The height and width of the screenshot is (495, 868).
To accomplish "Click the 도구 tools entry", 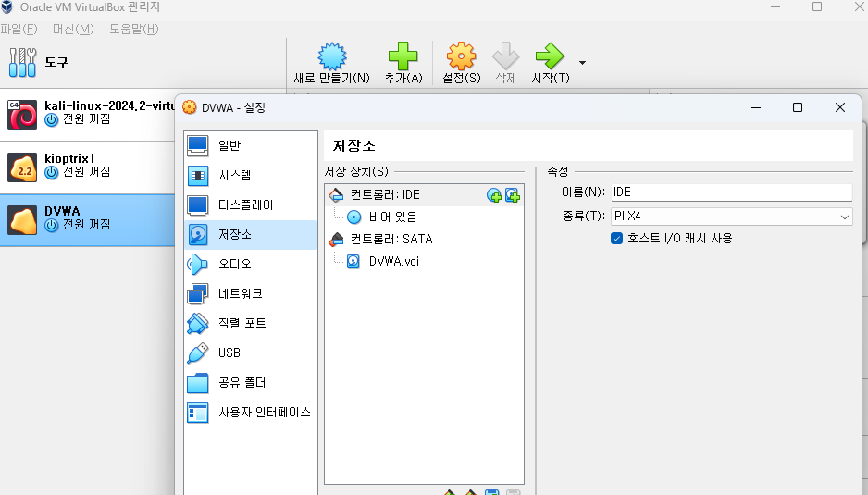I will click(x=38, y=62).
